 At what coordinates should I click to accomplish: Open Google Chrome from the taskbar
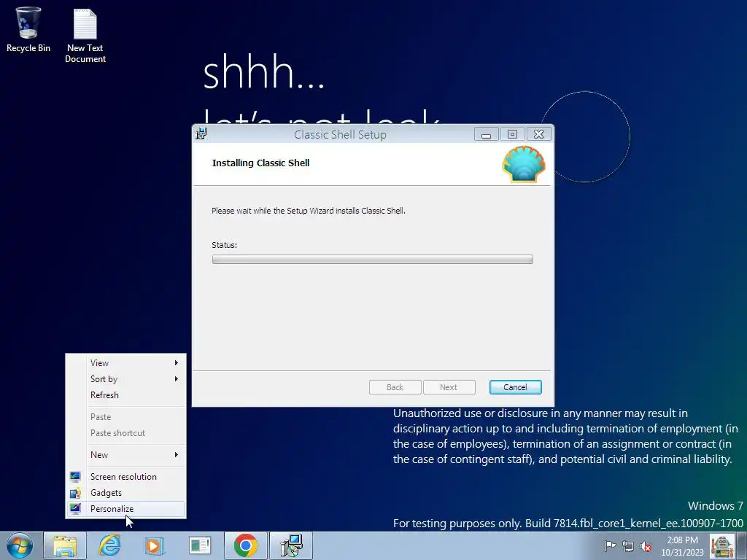(245, 545)
